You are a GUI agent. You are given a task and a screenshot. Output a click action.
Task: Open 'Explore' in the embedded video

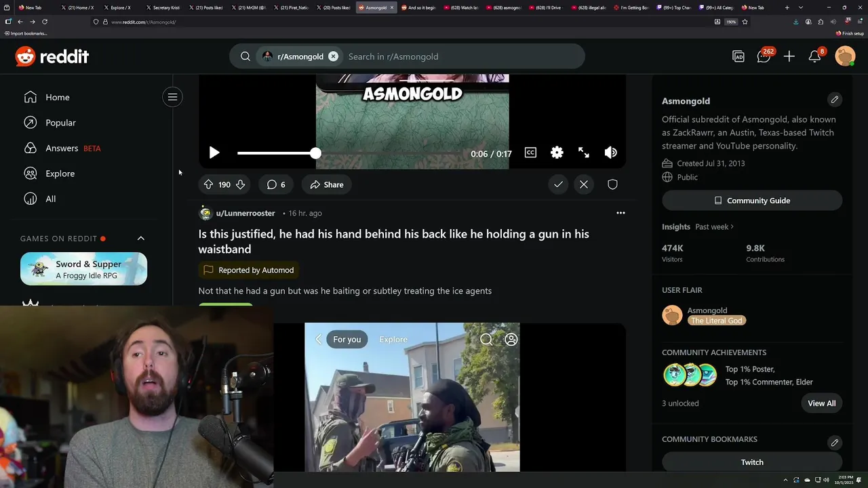393,340
